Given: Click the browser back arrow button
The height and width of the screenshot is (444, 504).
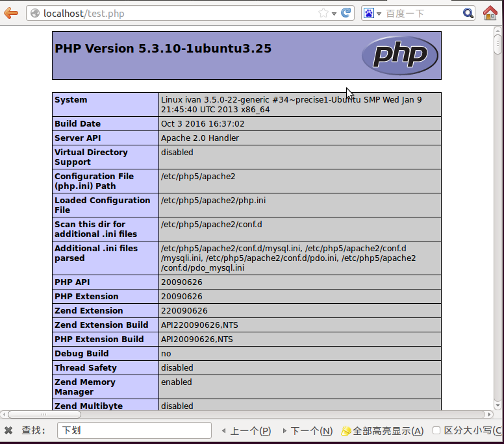Looking at the screenshot, I should (11, 13).
